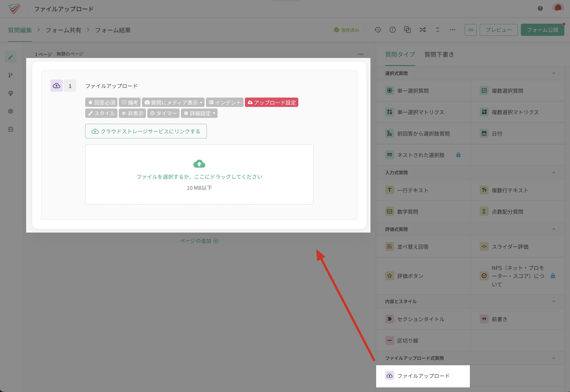Click the collapse arrows icon in toolbar
This screenshot has width=570, height=392.
click(x=438, y=30)
